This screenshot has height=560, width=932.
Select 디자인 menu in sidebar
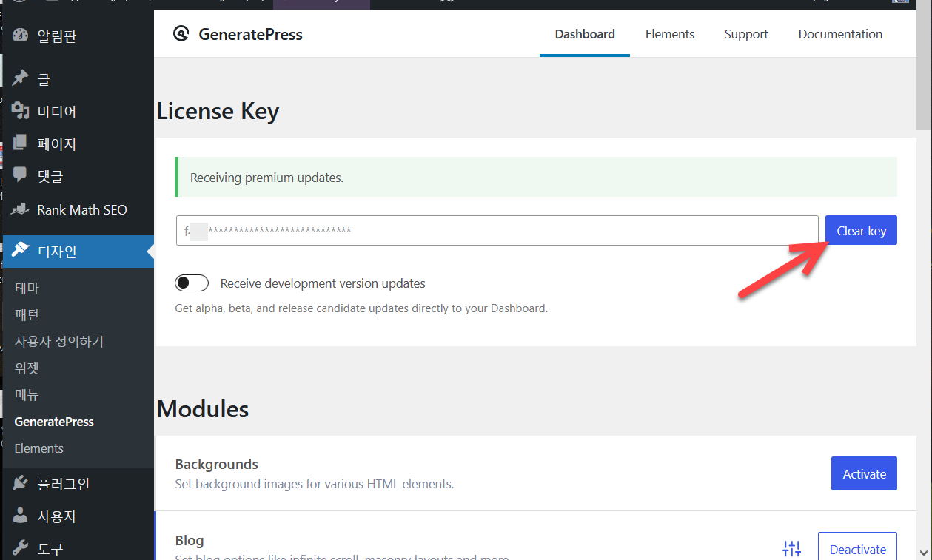point(78,251)
